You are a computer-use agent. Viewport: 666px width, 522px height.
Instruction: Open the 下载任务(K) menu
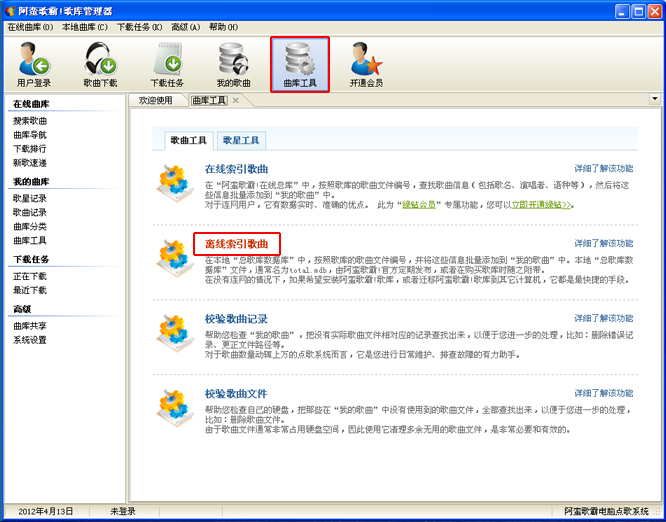140,27
